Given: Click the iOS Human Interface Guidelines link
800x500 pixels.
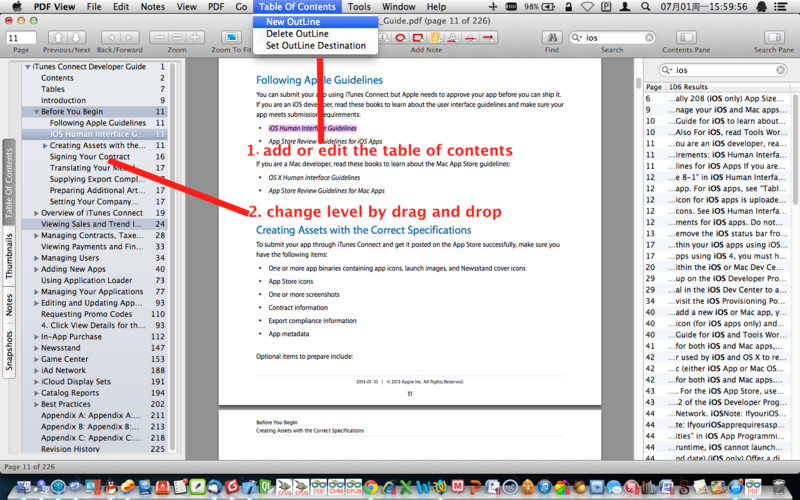Looking at the screenshot, I should [312, 128].
